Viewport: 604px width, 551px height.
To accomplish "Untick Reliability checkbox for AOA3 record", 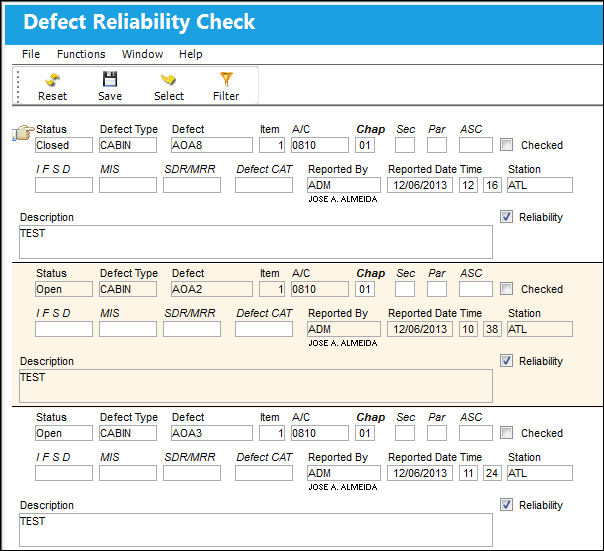I will (x=506, y=504).
